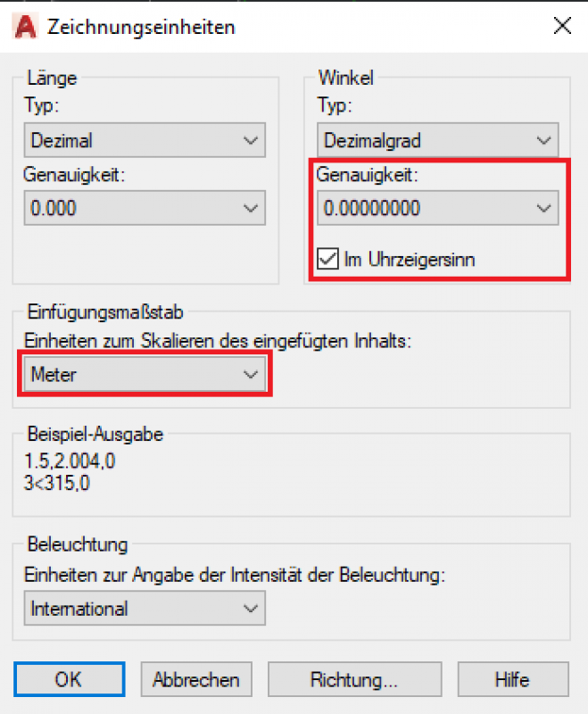Click the "Im Uhrzeigersinn" label text
The image size is (588, 714).
coord(409,260)
